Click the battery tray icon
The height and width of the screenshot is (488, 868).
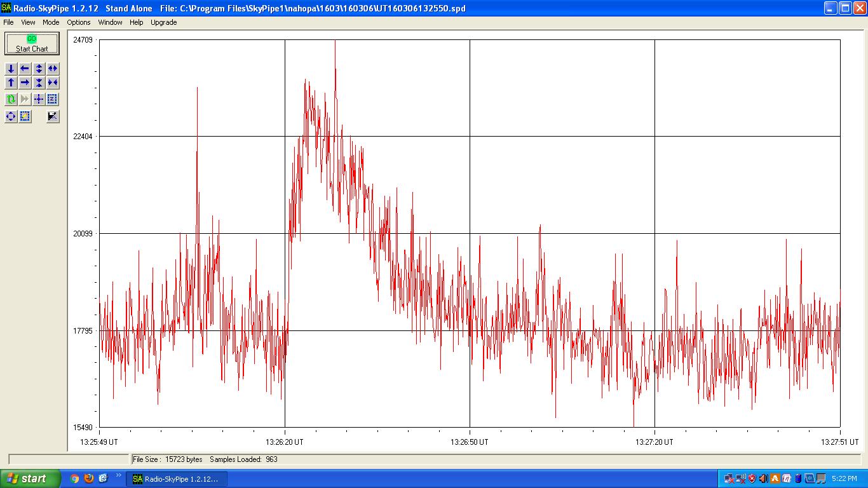point(798,478)
